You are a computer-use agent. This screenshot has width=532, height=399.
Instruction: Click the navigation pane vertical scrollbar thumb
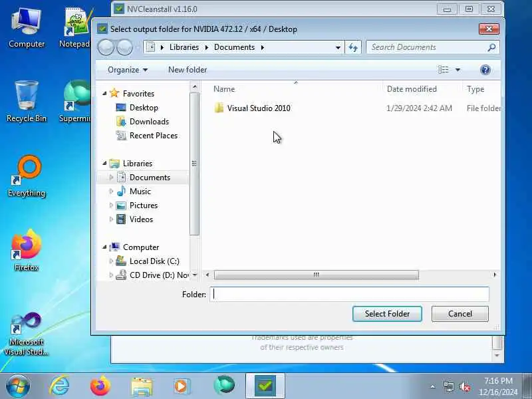[194, 164]
